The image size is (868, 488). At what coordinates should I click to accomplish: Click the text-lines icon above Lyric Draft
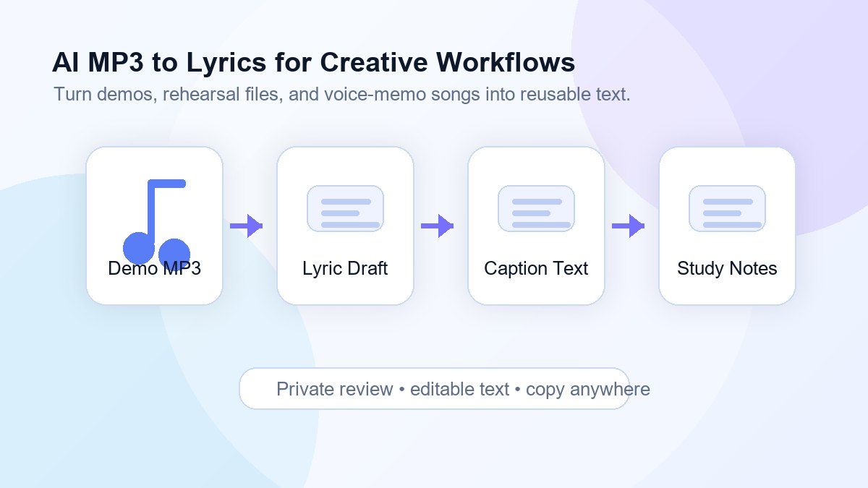(x=345, y=209)
